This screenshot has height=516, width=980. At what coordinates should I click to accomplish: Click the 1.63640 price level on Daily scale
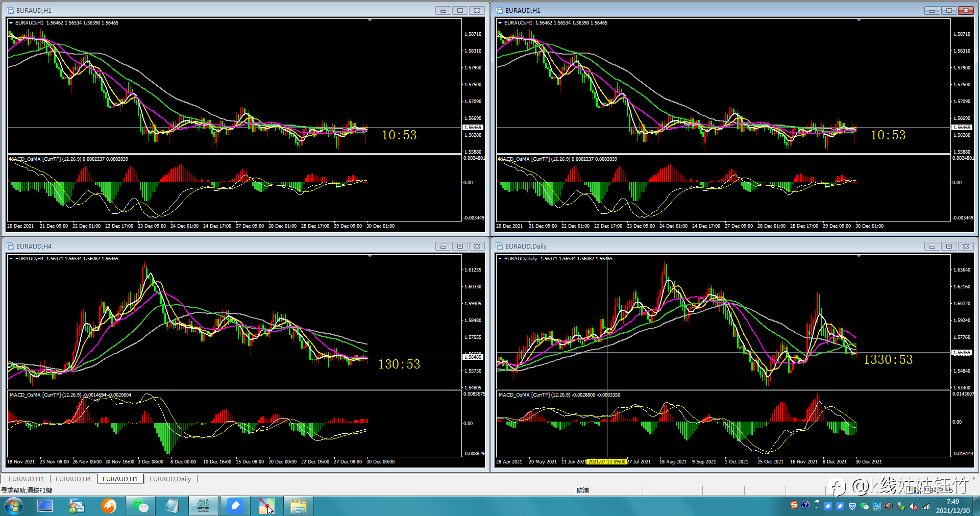(962, 270)
